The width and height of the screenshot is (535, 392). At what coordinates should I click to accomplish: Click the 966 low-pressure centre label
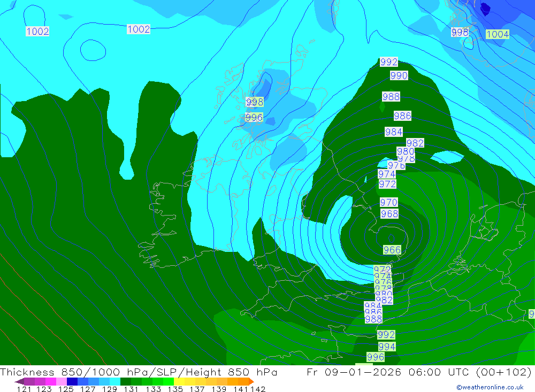392,250
